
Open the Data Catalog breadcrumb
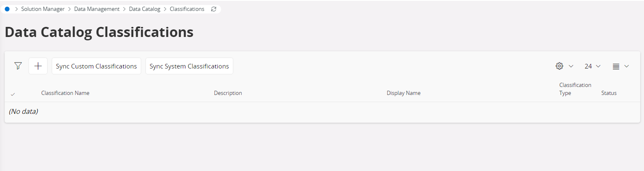point(145,9)
